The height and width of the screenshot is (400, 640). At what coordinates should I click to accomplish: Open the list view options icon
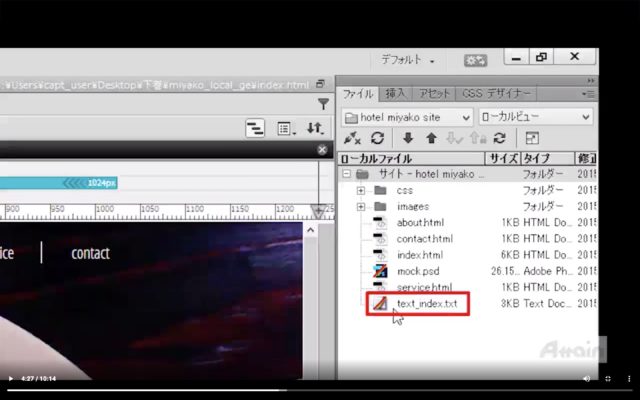click(287, 129)
